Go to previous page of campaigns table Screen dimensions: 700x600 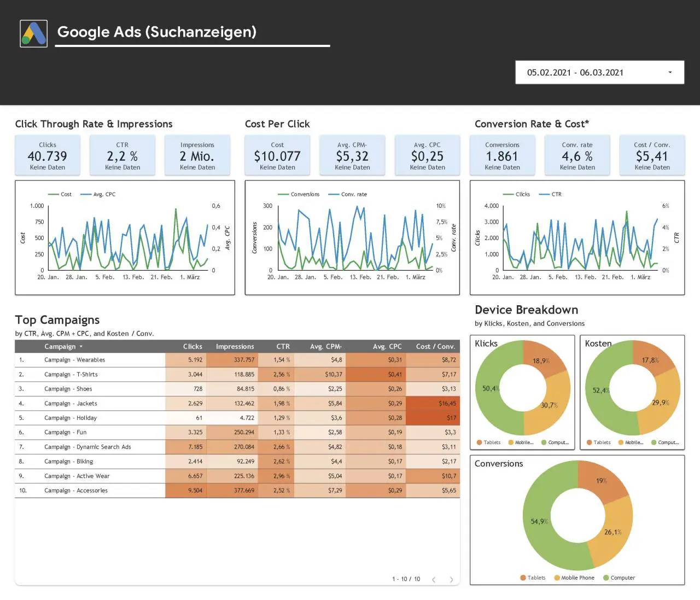[434, 579]
